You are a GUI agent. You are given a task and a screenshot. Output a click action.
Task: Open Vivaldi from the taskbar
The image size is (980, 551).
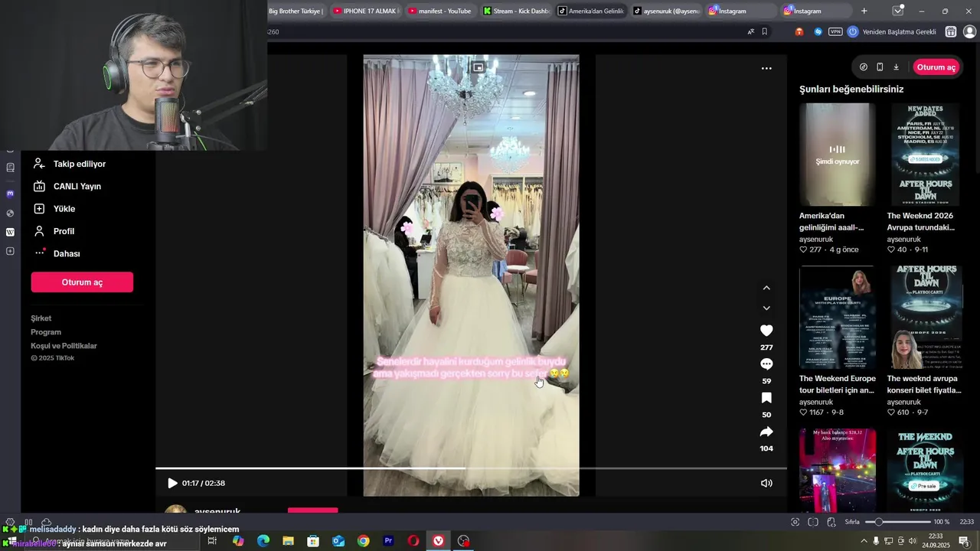438,541
